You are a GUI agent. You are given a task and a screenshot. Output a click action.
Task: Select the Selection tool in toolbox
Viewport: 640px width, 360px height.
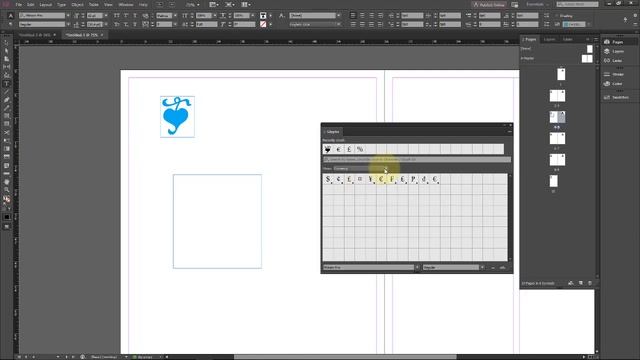point(7,43)
